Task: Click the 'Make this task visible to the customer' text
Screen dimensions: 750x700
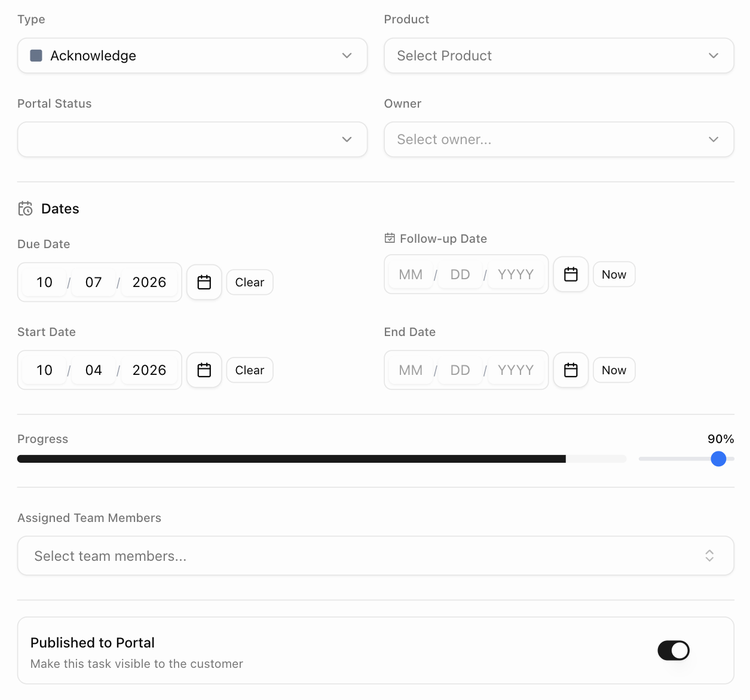Action: tap(137, 664)
